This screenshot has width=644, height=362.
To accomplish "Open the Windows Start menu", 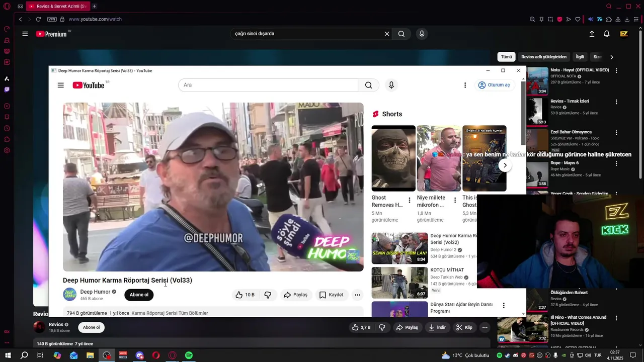I will pyautogui.click(x=8, y=355).
